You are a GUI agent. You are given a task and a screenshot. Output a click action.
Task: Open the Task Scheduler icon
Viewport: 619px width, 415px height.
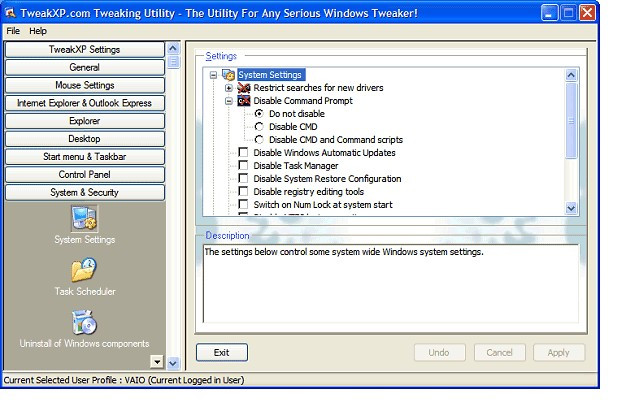coord(84,270)
